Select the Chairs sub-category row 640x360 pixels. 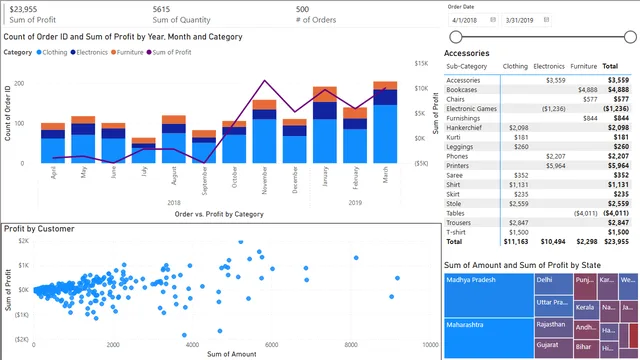coord(538,99)
